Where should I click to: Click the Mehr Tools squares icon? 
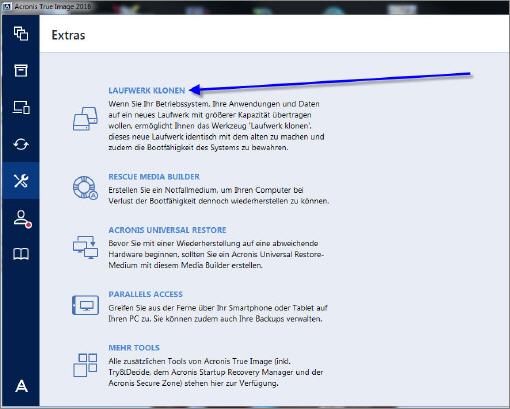[85, 365]
